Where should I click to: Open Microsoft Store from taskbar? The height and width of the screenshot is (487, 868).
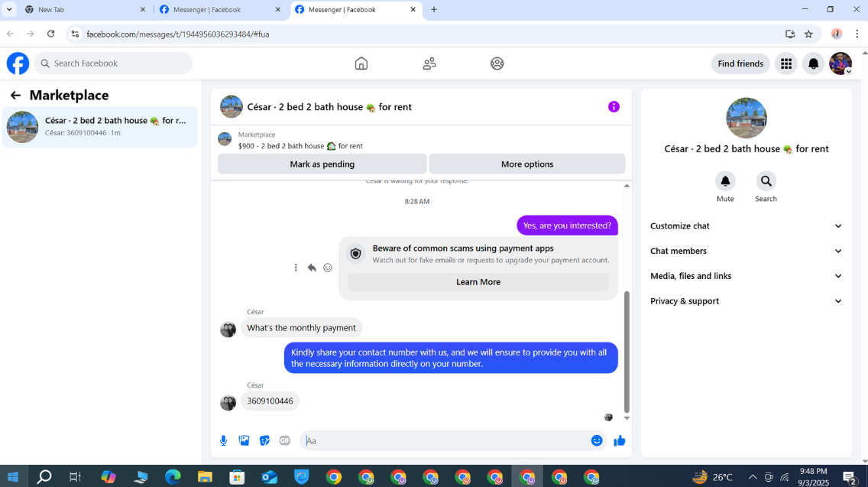tap(237, 477)
